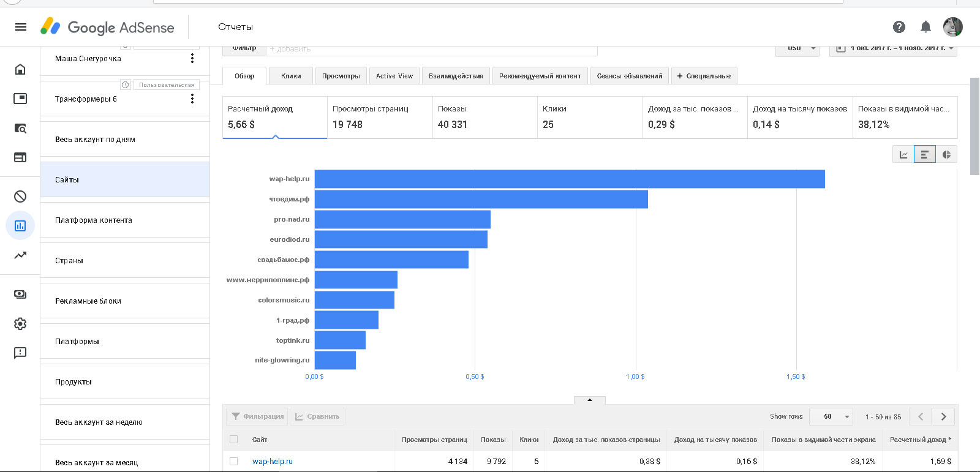
Task: Switch to the Просмотры tab
Action: coord(341,76)
